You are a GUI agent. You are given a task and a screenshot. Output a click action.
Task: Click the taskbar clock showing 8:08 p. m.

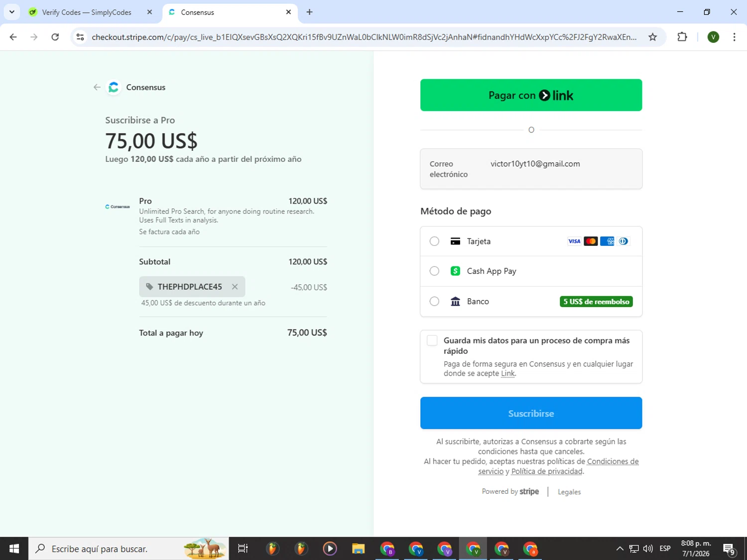(x=696, y=549)
